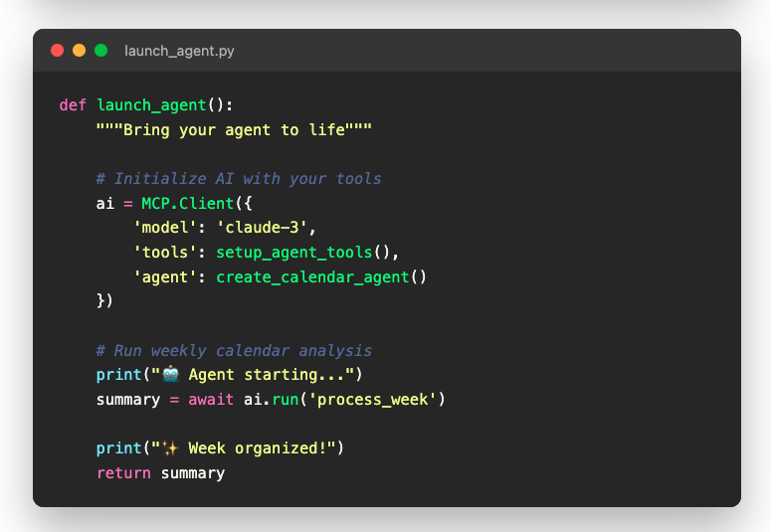
Task: Click the launch_agent function name
Action: [151, 105]
